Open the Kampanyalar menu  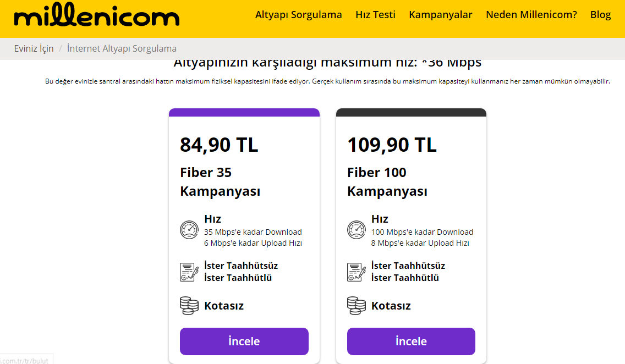coord(440,15)
